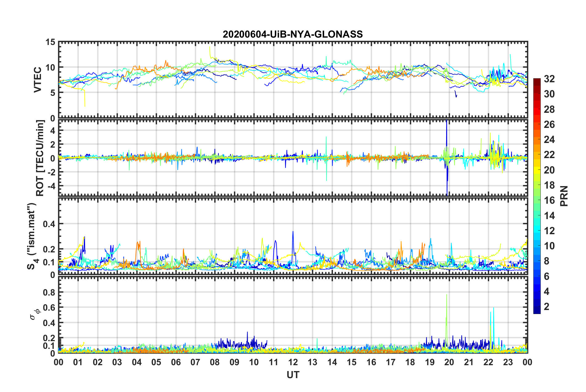The width and height of the screenshot is (586, 392).
Task: Click UT axis hour label 13
Action: pyautogui.click(x=312, y=362)
